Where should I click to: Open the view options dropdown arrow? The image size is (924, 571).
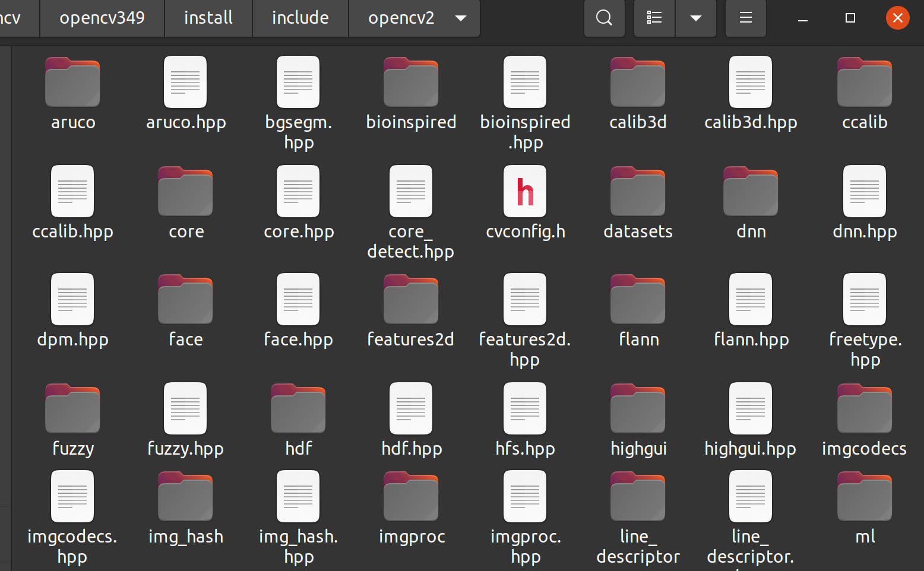[x=696, y=18]
